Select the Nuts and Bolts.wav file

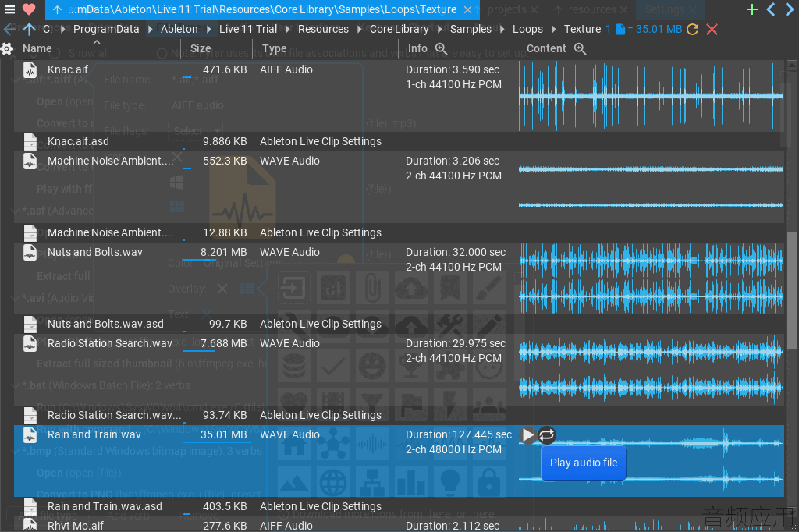click(94, 252)
